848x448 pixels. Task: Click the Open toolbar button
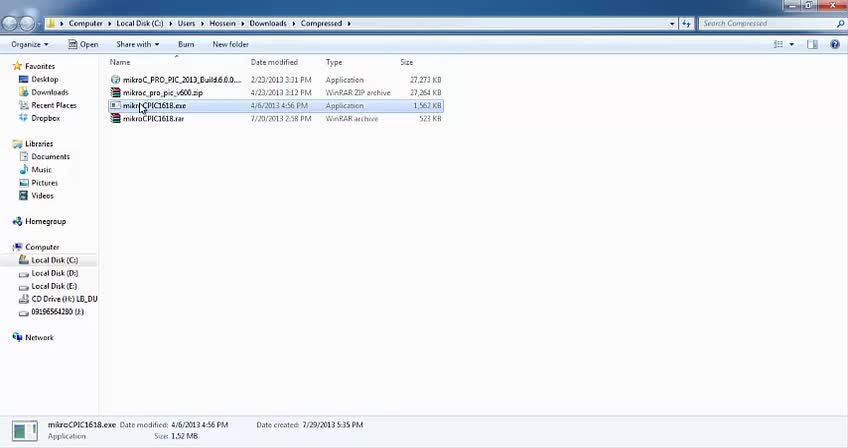pyautogui.click(x=83, y=44)
